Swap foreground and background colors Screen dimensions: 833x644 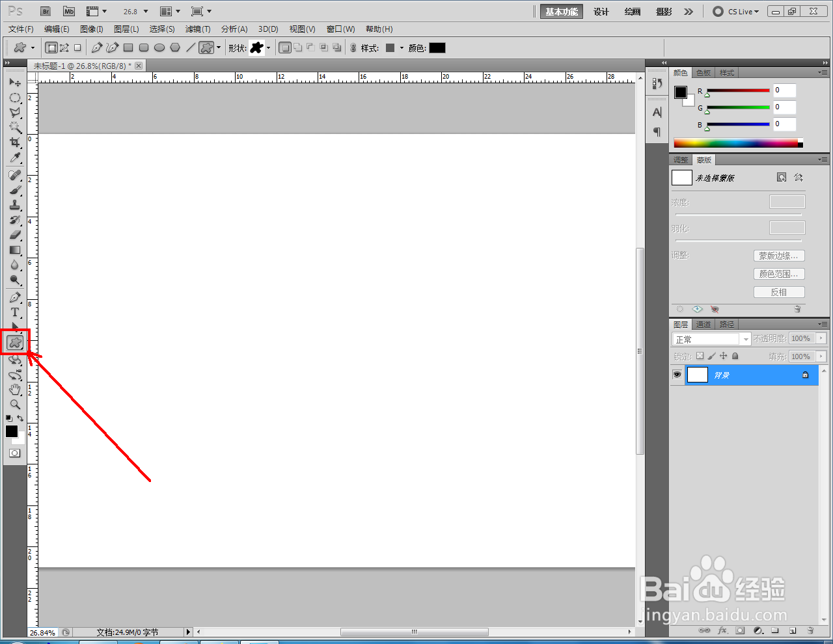[x=21, y=418]
